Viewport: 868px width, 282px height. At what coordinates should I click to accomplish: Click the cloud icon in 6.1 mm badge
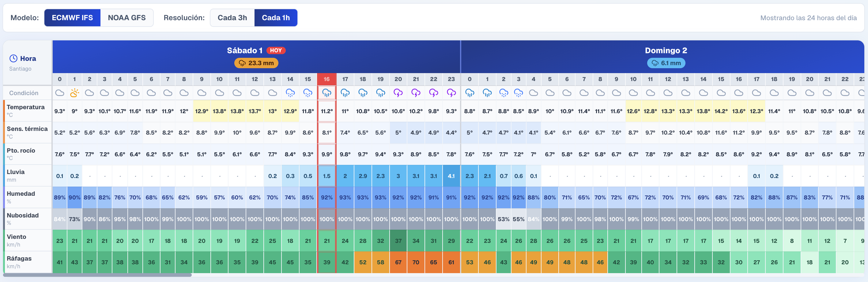click(x=655, y=63)
